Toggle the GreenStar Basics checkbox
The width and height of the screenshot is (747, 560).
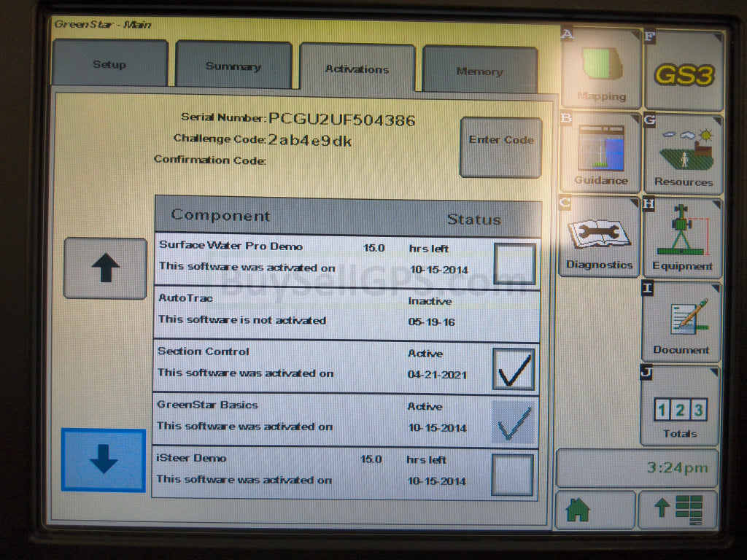pyautogui.click(x=513, y=422)
